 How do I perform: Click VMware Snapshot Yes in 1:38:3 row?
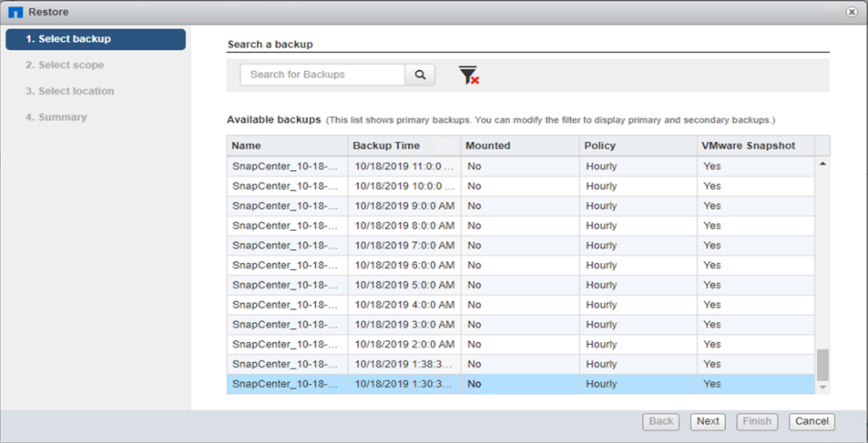(712, 364)
